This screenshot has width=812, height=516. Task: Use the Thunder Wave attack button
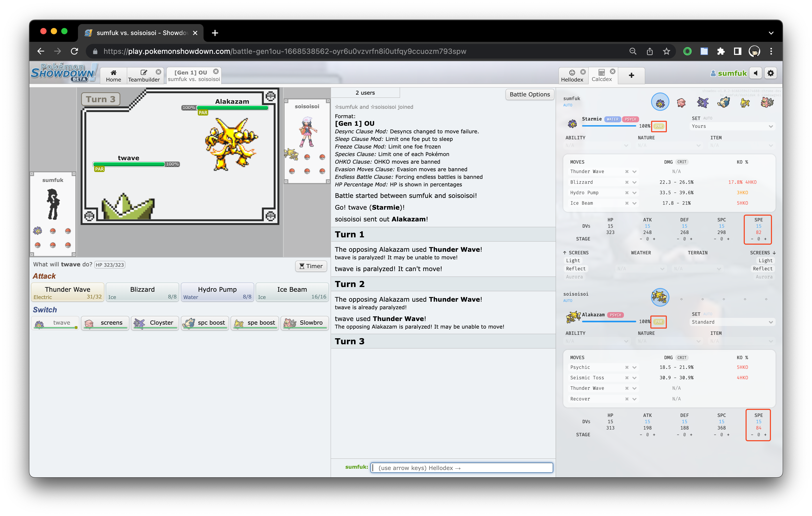(x=67, y=292)
